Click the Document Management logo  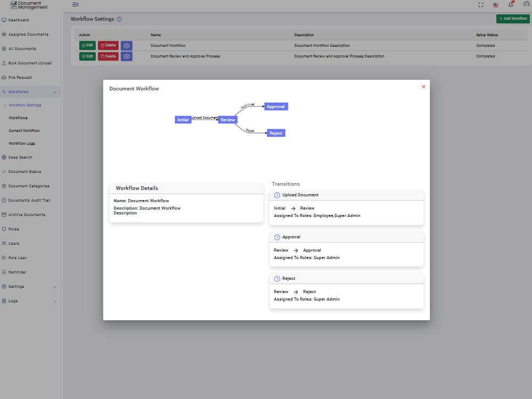pyautogui.click(x=29, y=5)
